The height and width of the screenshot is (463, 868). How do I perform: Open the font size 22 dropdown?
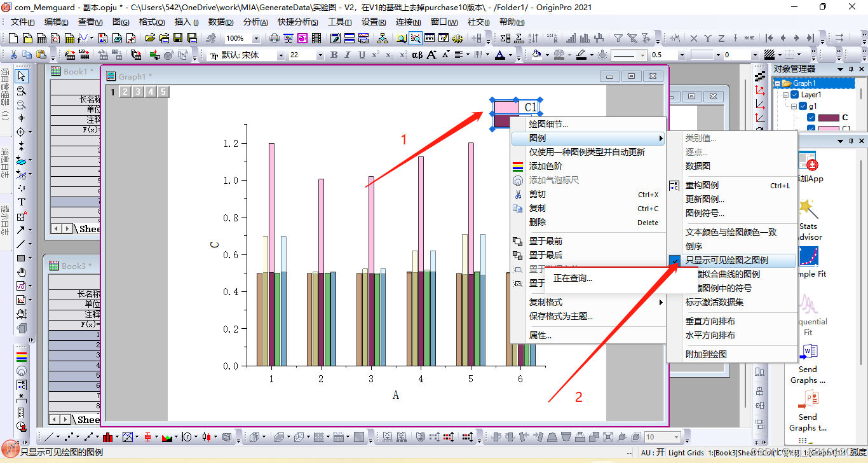[x=320, y=55]
